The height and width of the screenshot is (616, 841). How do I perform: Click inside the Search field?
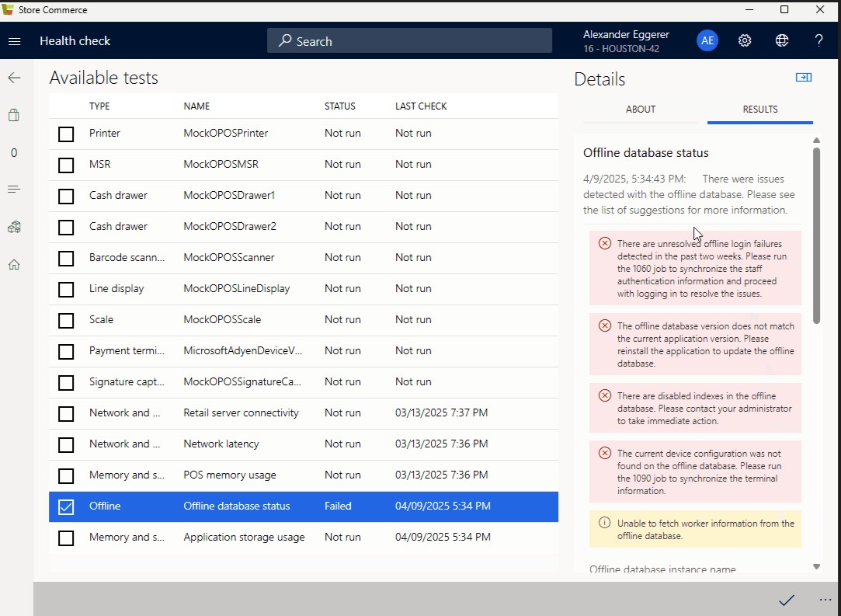tap(409, 40)
